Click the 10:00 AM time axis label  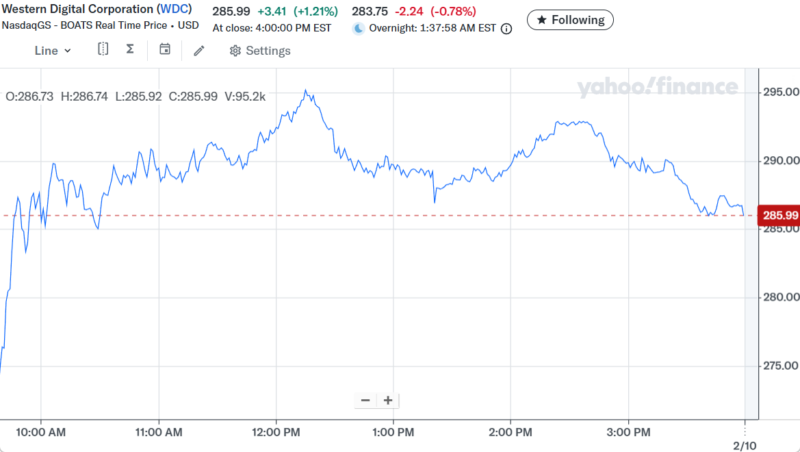(42, 432)
